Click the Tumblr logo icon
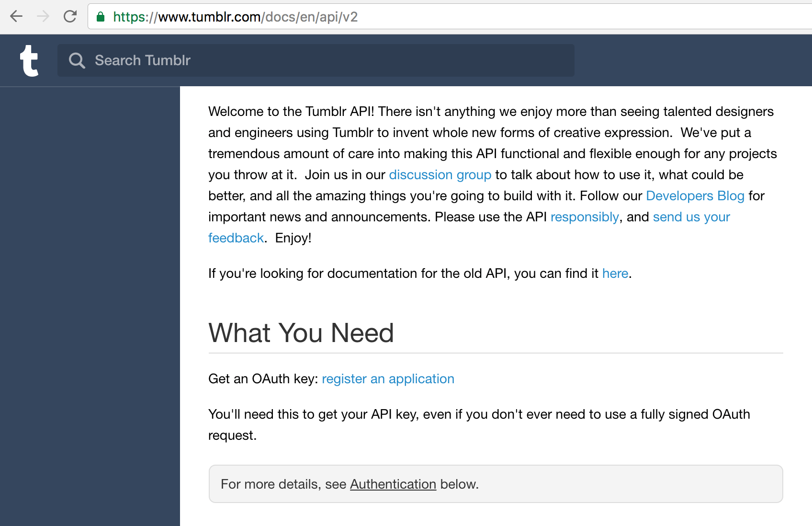812x526 pixels. coord(29,60)
